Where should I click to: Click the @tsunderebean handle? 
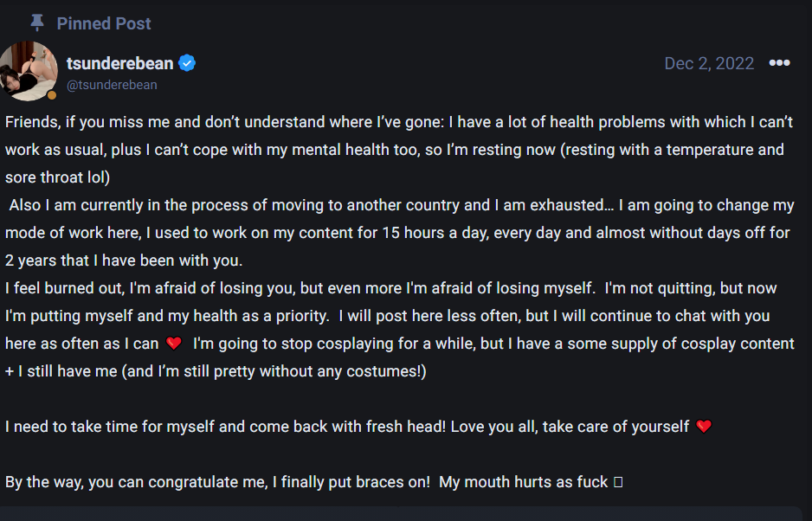tap(112, 85)
